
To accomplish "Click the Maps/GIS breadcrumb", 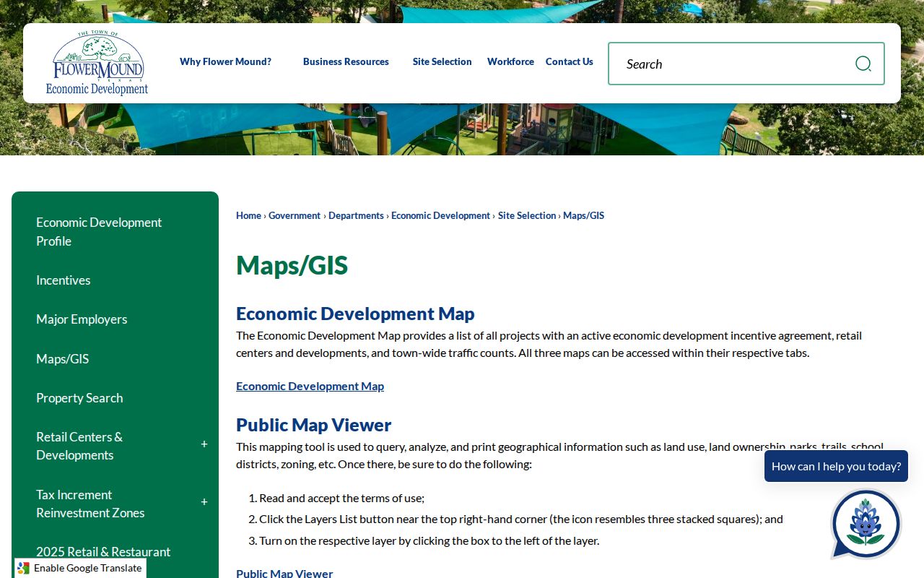I will (583, 215).
